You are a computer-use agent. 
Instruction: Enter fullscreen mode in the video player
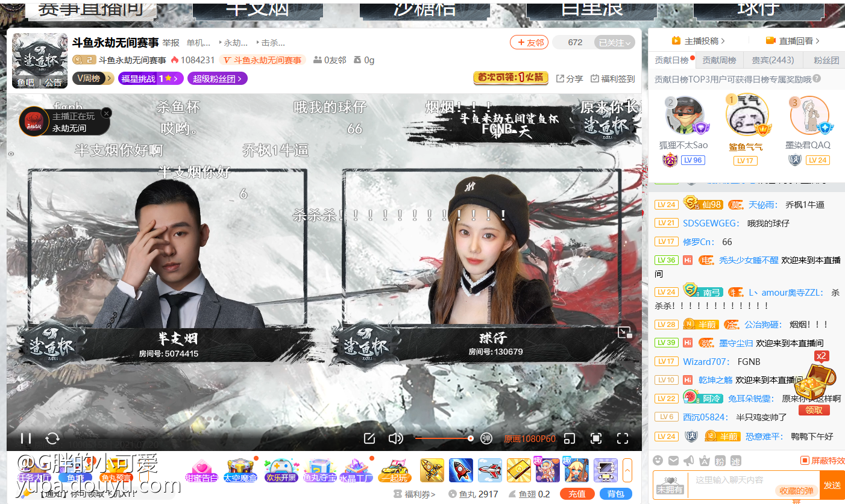coord(623,438)
